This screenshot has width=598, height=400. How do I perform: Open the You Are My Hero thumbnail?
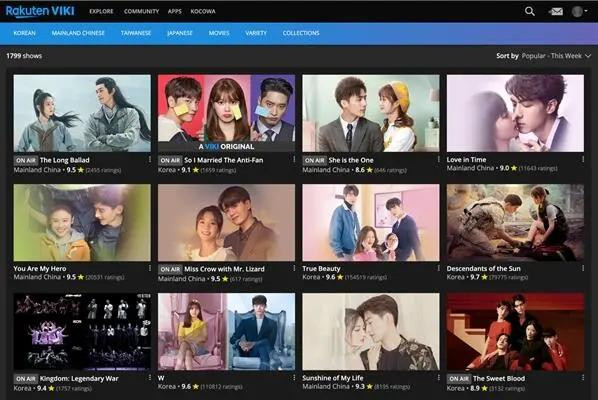(82, 223)
